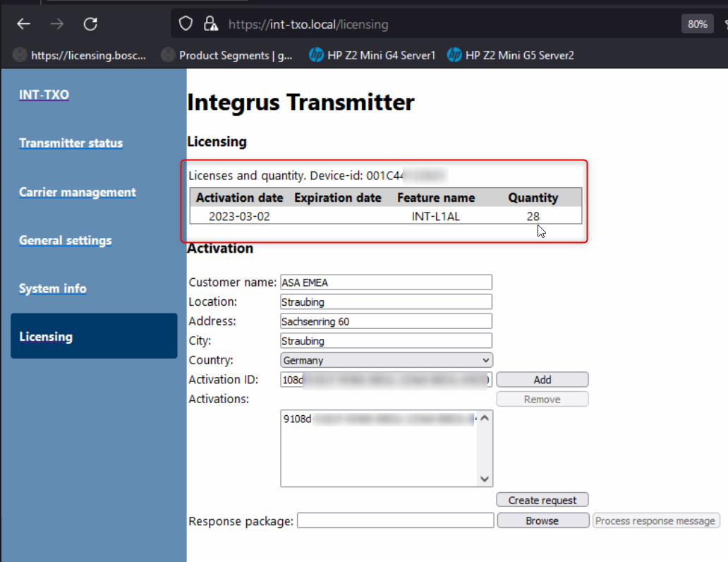Reload the page with the refresh icon
The width and height of the screenshot is (728, 562).
pyautogui.click(x=90, y=24)
